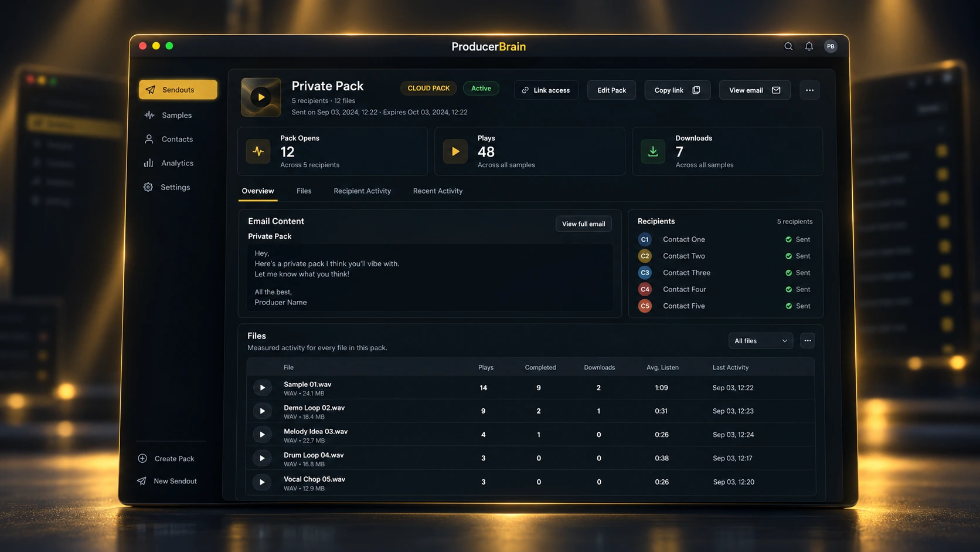Click the search magnifier icon
This screenshot has width=980, height=552.
[788, 46]
